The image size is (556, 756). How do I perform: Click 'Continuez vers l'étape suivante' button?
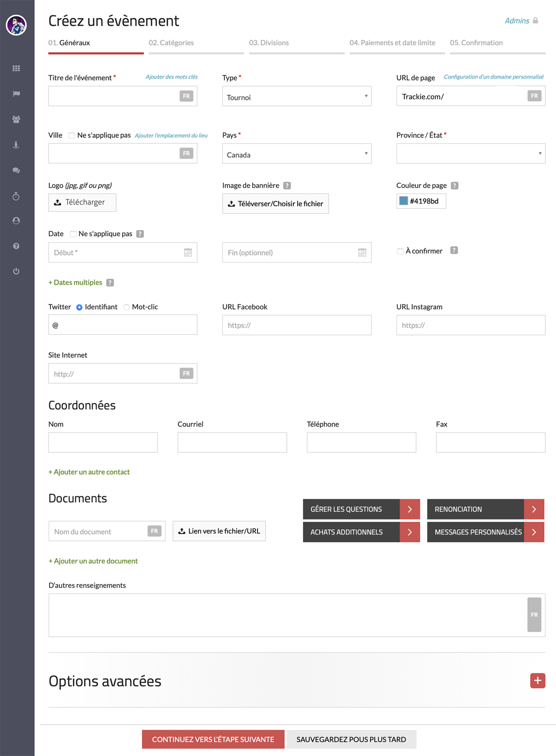point(213,739)
